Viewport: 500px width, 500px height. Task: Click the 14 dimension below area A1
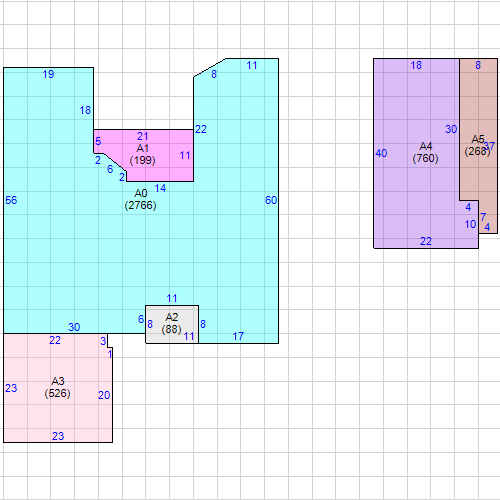160,188
